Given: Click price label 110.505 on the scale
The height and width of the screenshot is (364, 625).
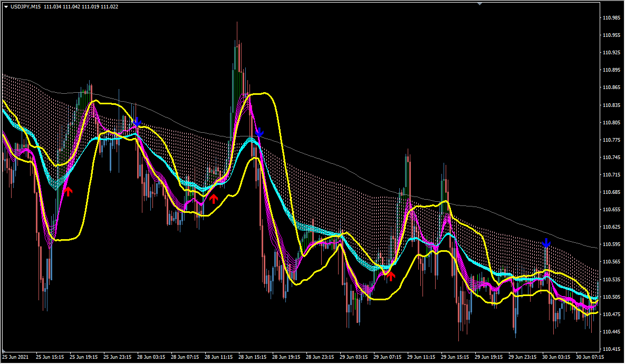Looking at the screenshot, I should (x=611, y=297).
